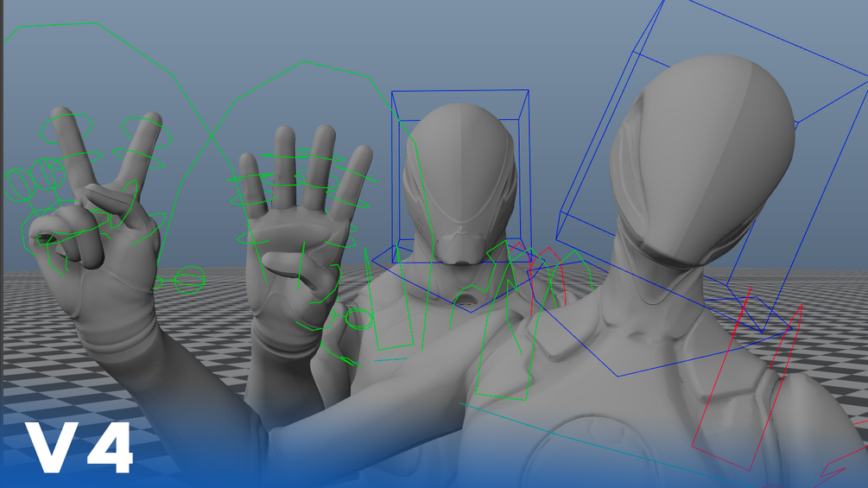Select green circle control beside peace-sign hand wrist
The width and height of the screenshot is (868, 488).
(189, 279)
